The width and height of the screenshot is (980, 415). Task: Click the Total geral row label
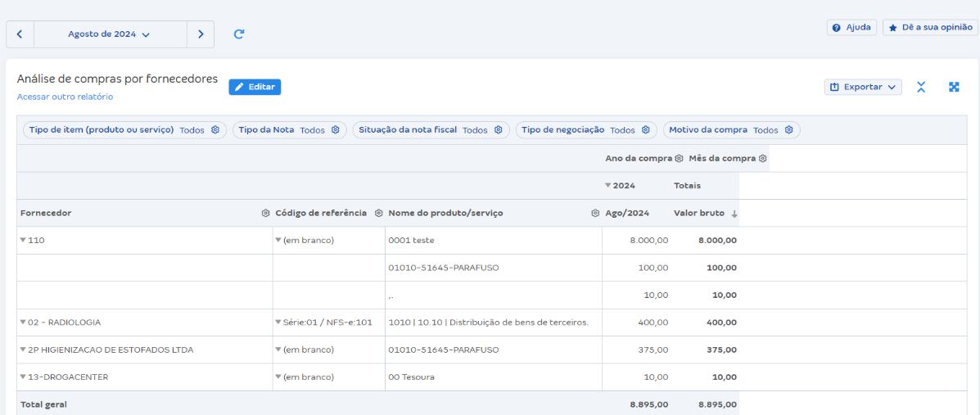pyautogui.click(x=43, y=404)
